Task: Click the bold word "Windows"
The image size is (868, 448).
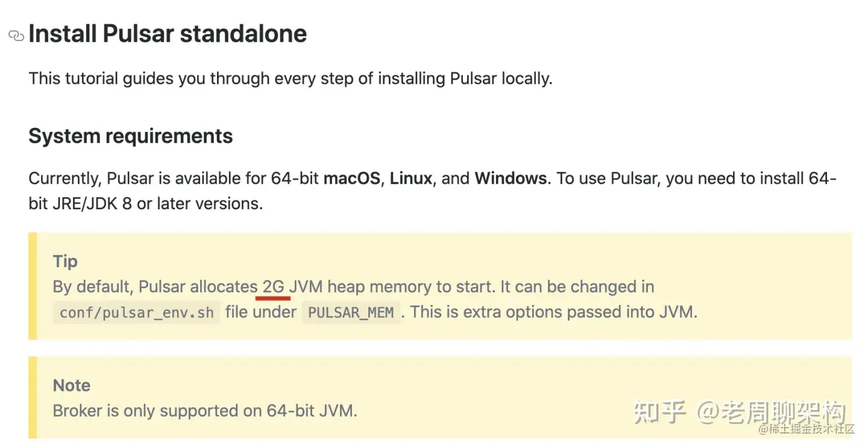Action: point(511,178)
